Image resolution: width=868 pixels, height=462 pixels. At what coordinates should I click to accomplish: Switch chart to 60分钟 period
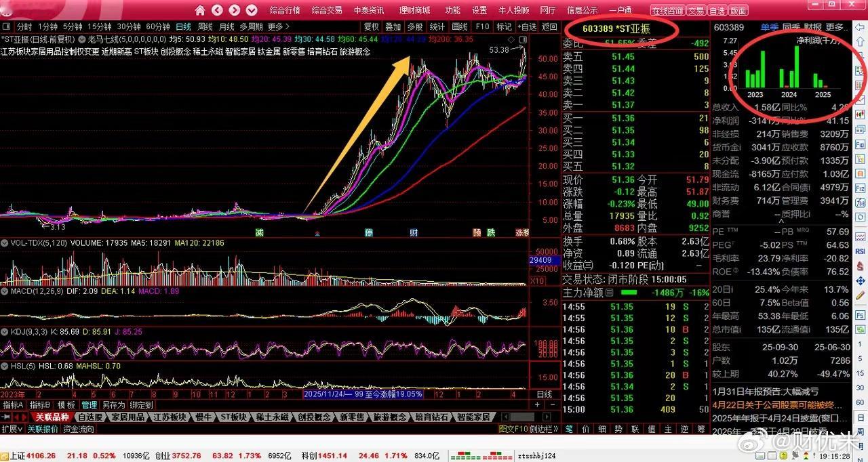pos(158,27)
